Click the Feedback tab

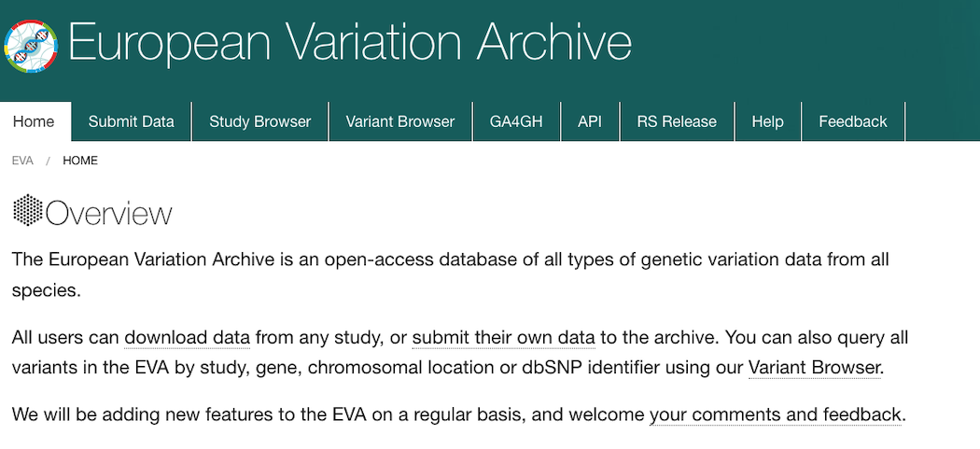(x=852, y=121)
